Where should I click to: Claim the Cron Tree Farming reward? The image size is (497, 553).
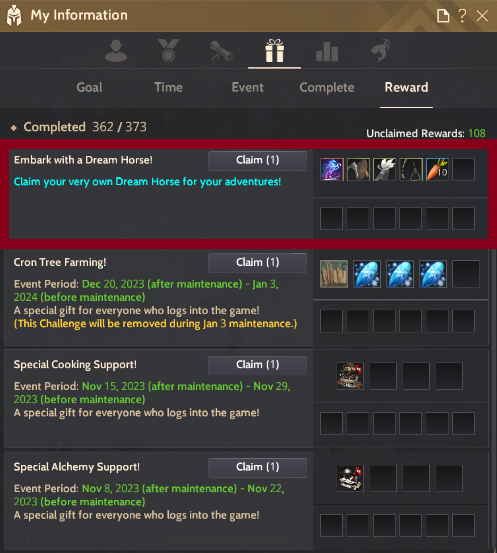[x=257, y=263]
